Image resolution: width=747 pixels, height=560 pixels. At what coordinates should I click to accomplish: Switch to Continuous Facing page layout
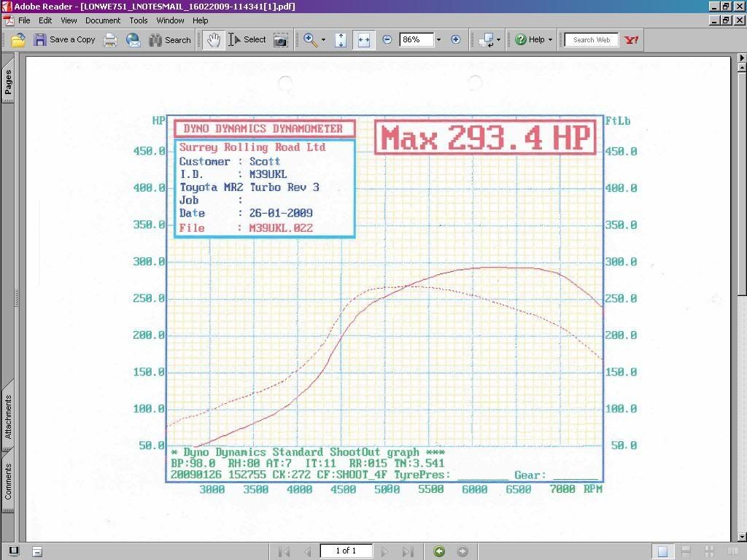pyautogui.click(x=709, y=551)
